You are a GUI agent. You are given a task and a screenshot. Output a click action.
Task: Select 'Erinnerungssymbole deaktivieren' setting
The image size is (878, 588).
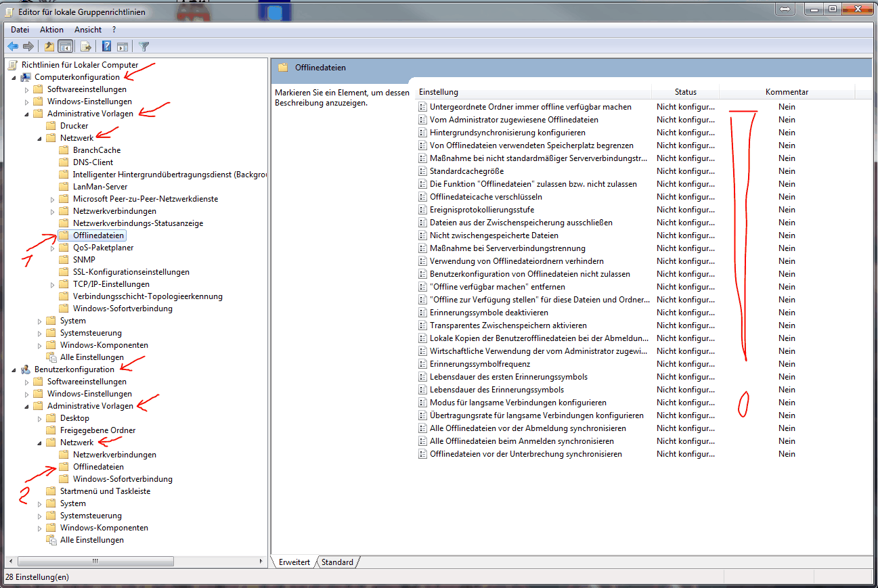coord(489,313)
